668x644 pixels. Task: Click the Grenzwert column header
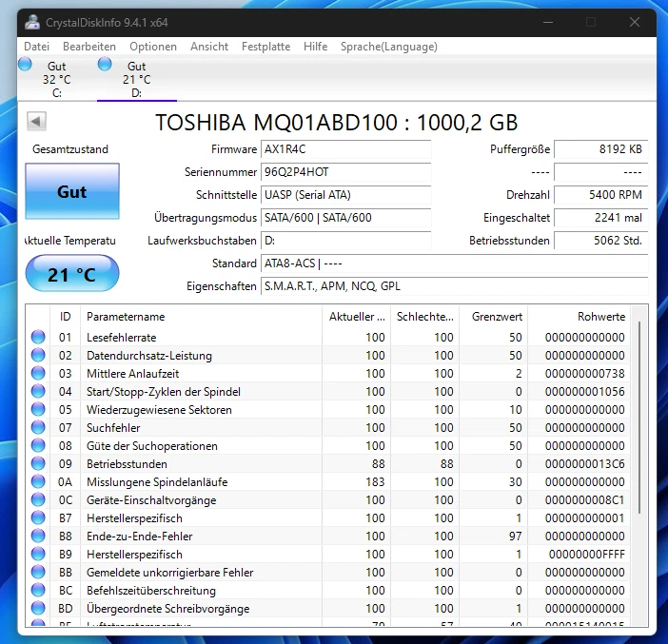(x=493, y=317)
